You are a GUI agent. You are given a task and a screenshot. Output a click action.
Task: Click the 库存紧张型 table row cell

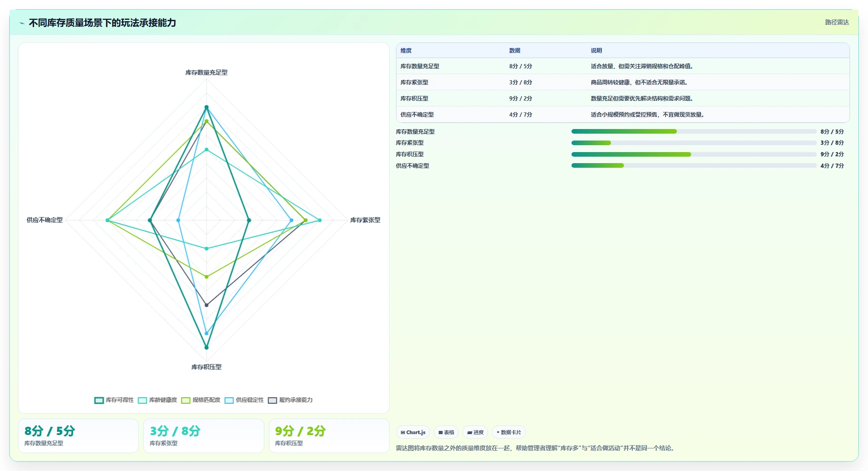point(414,82)
